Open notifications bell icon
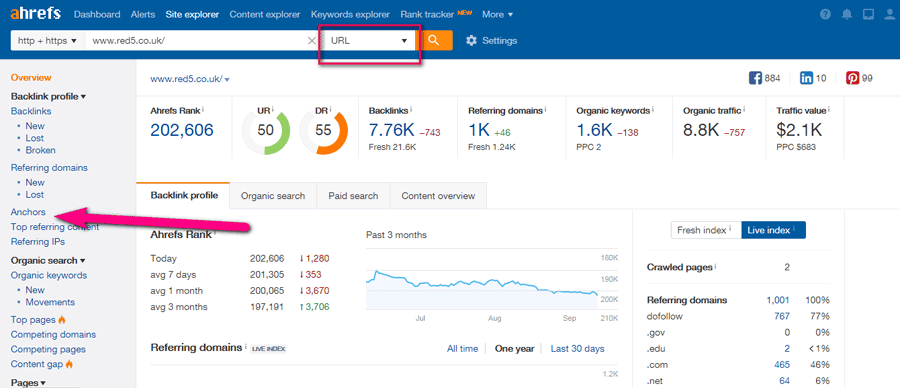Image resolution: width=900 pixels, height=388 pixels. pyautogui.click(x=847, y=14)
